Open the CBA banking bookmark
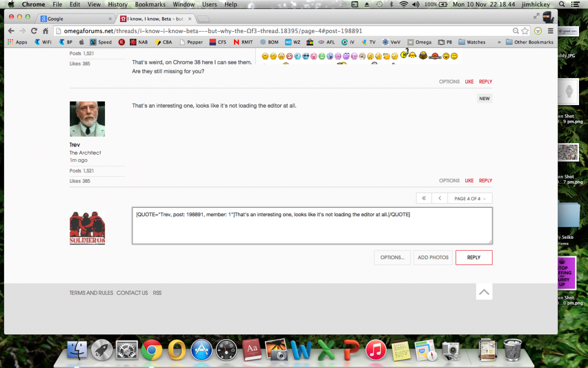588x368 pixels. click(x=163, y=42)
